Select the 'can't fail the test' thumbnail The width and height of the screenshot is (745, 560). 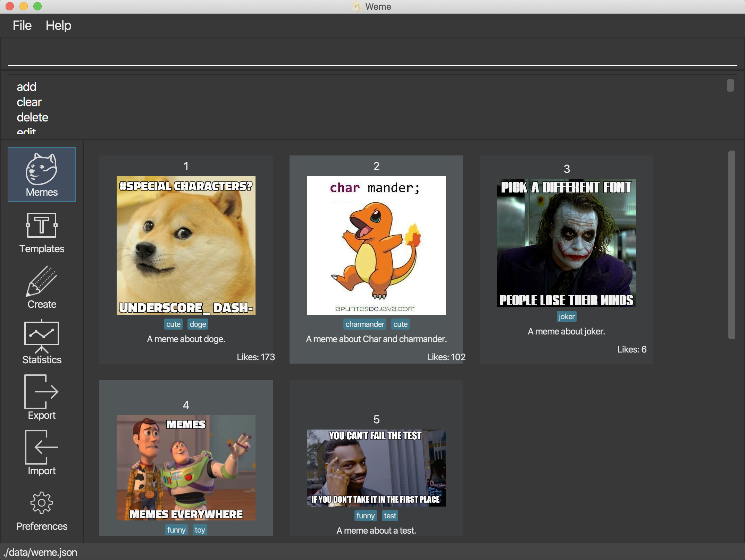376,468
